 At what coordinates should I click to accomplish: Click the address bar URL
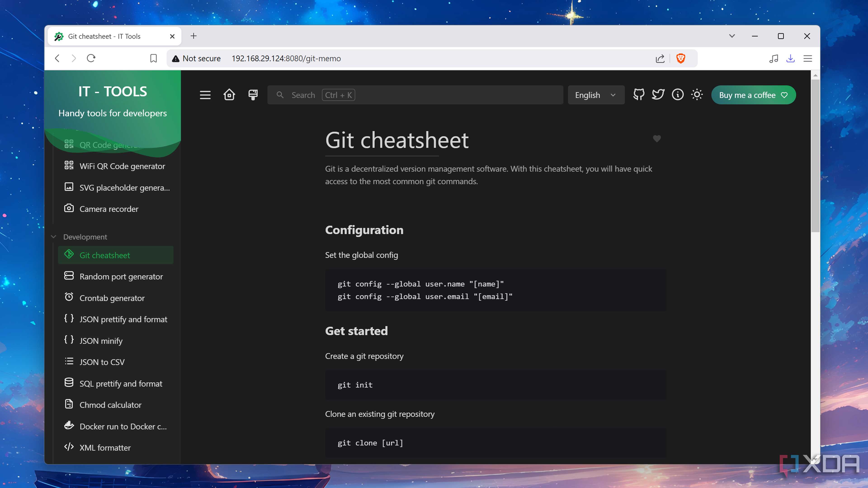point(286,58)
